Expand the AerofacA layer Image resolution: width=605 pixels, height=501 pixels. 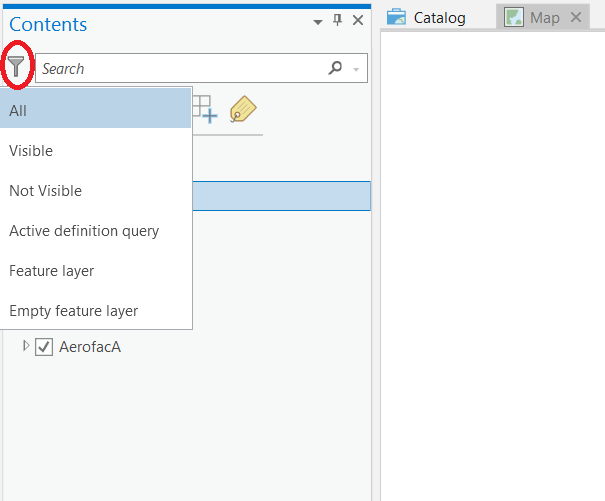click(x=26, y=346)
